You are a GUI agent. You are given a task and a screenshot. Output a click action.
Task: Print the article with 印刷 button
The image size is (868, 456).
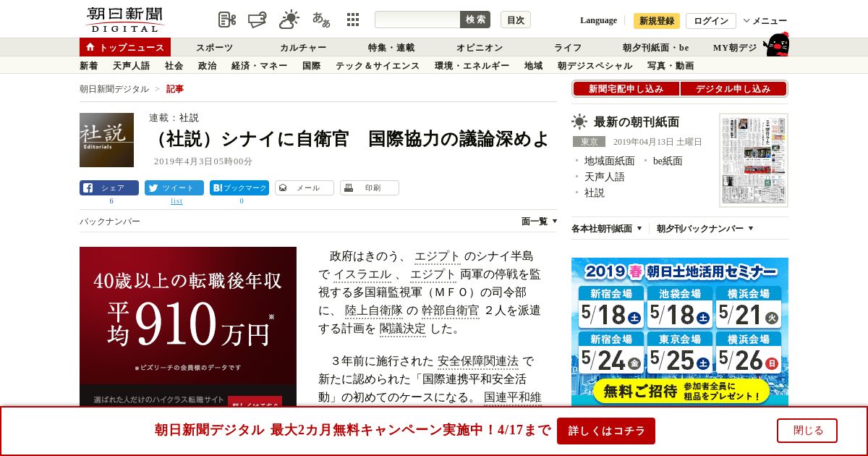[370, 188]
